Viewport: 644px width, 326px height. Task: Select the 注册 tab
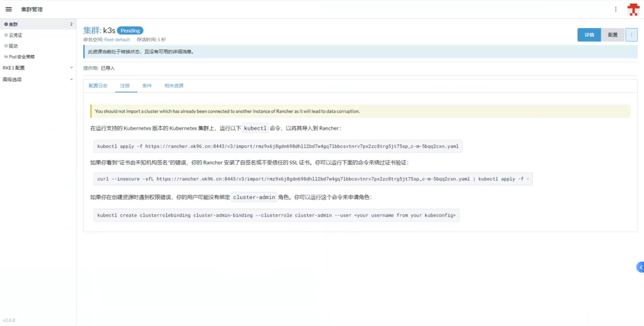[125, 86]
